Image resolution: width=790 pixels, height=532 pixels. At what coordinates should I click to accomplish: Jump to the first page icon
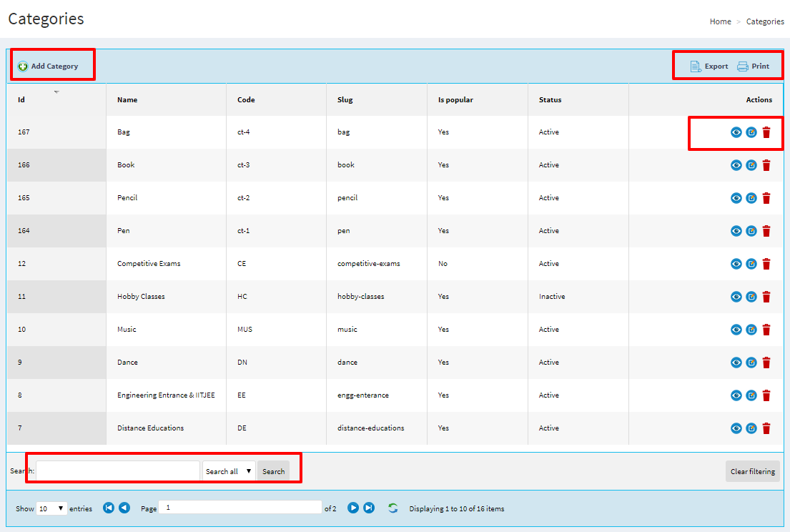109,508
